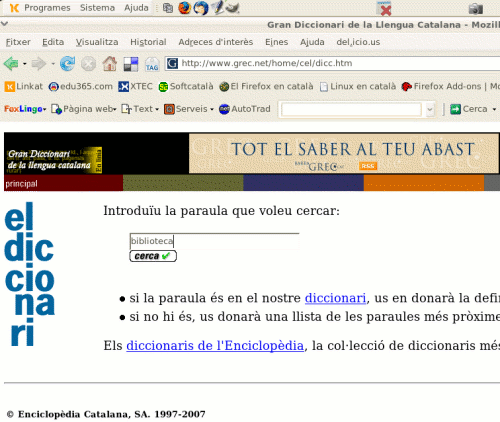Screen dimensions: 500x422
Task: Click the AutoTrad button
Action: pyautogui.click(x=245, y=109)
